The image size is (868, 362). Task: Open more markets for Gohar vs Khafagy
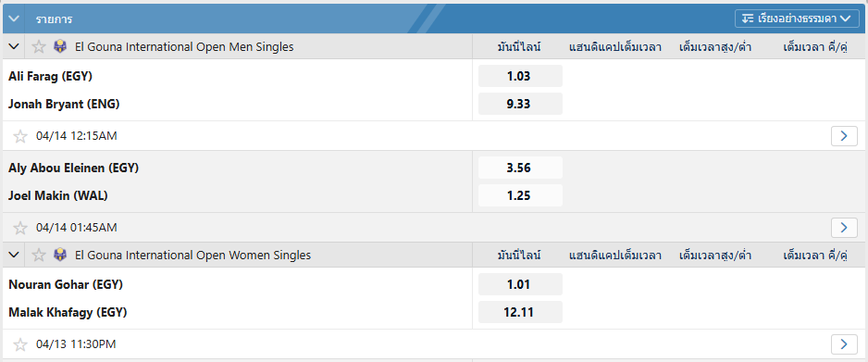(x=844, y=344)
